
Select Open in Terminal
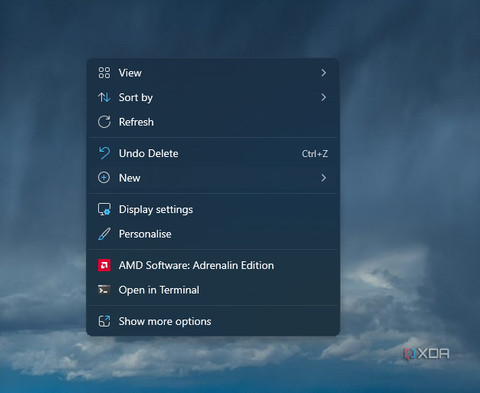(213, 290)
